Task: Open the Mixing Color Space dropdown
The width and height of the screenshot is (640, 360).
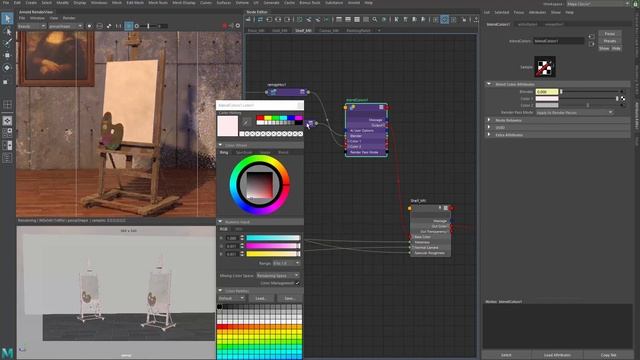Action: point(278,276)
